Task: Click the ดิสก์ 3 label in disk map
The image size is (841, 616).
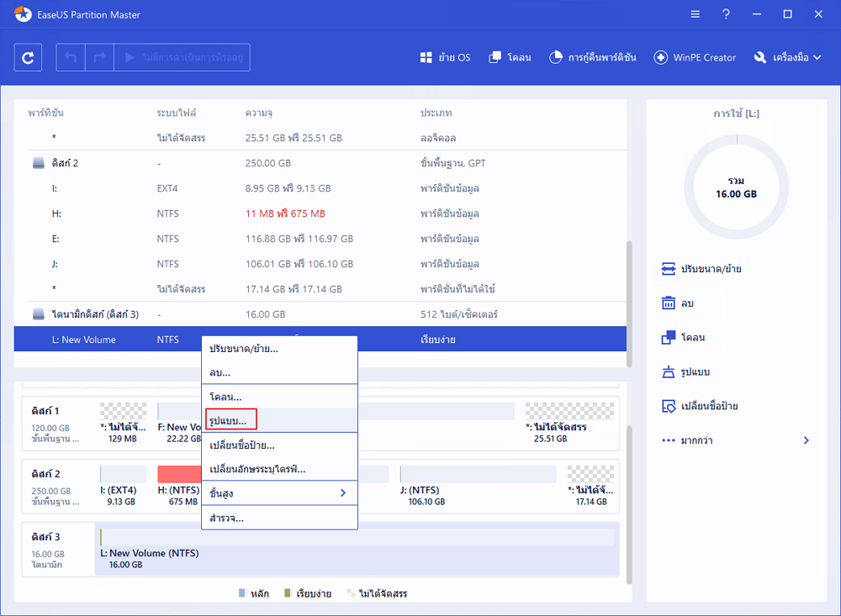Action: tap(45, 537)
